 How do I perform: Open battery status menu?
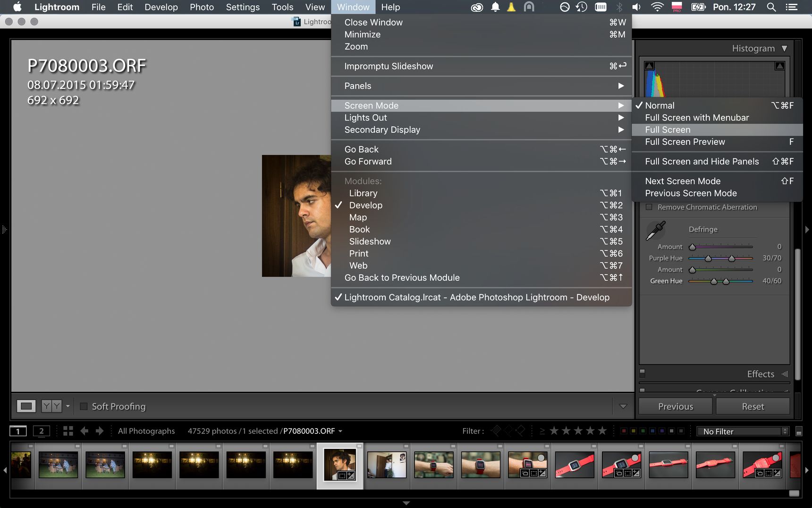tap(698, 7)
